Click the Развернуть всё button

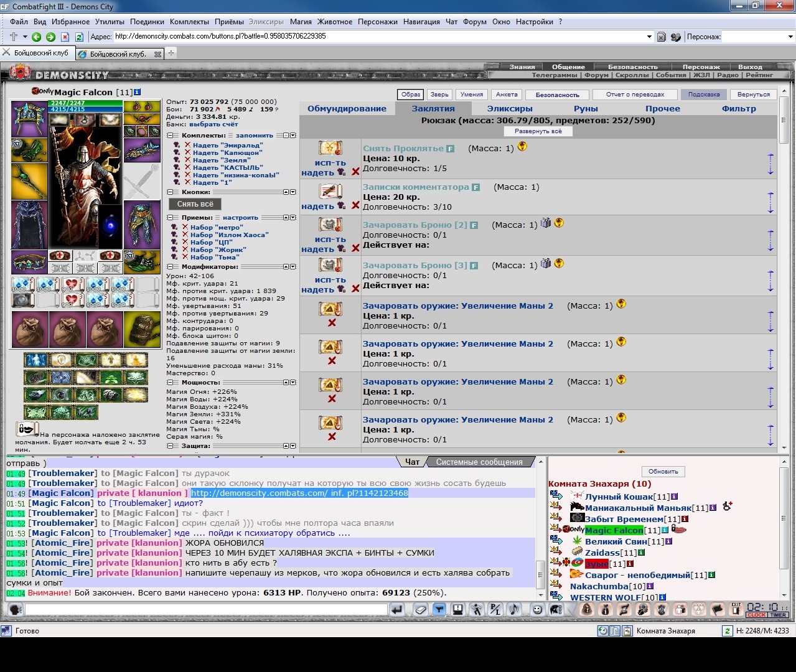click(538, 131)
